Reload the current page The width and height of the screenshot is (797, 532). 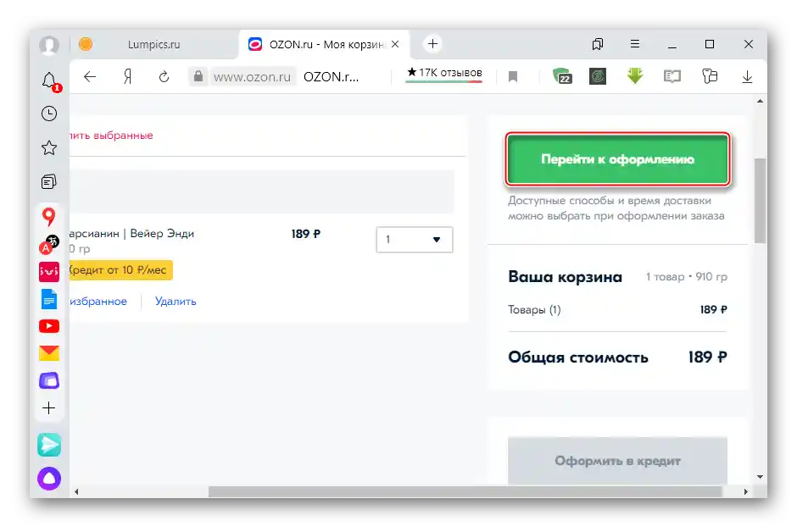pos(164,76)
